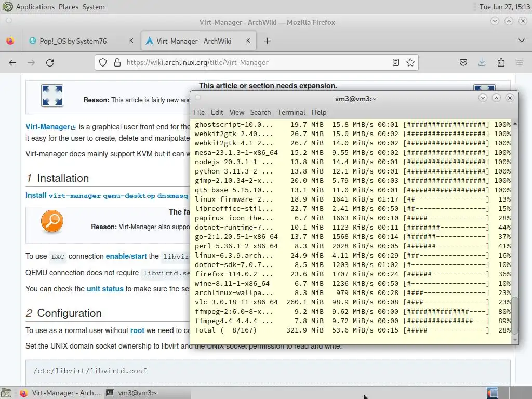Bookmark this page with the star icon

[410, 62]
